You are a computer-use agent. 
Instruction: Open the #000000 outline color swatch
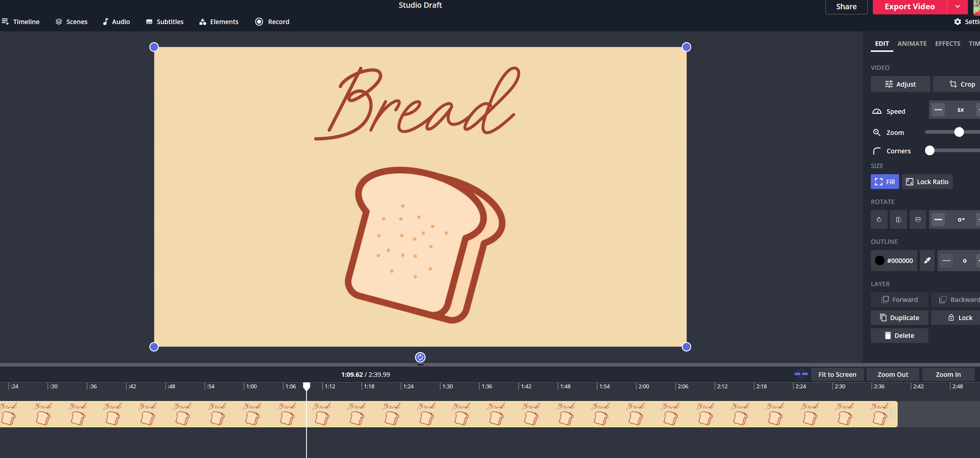[894, 261]
